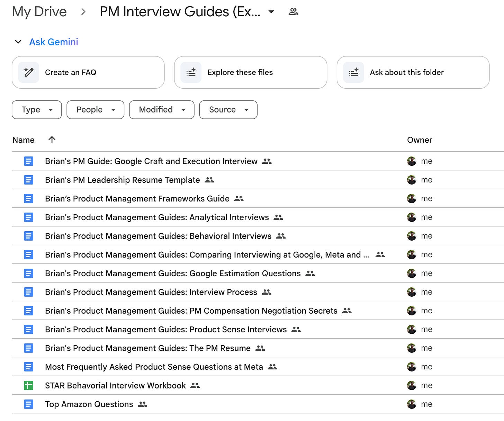Image resolution: width=504 pixels, height=421 pixels.
Task: Click the Docs icon for Interview Process guide
Action: coord(28,292)
